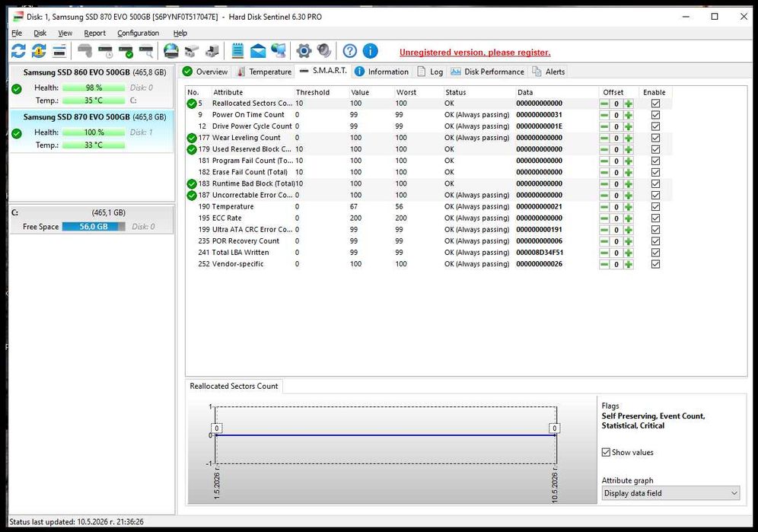Open the Report menu

94,33
